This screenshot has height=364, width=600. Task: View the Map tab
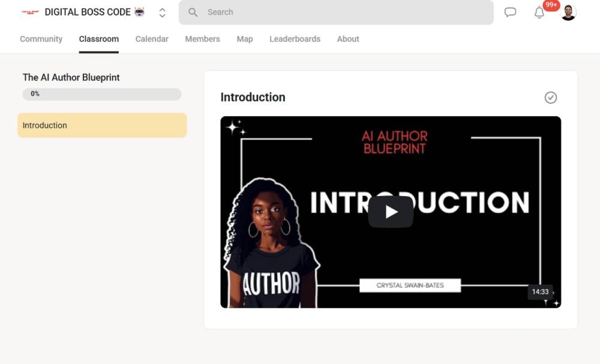[245, 39]
